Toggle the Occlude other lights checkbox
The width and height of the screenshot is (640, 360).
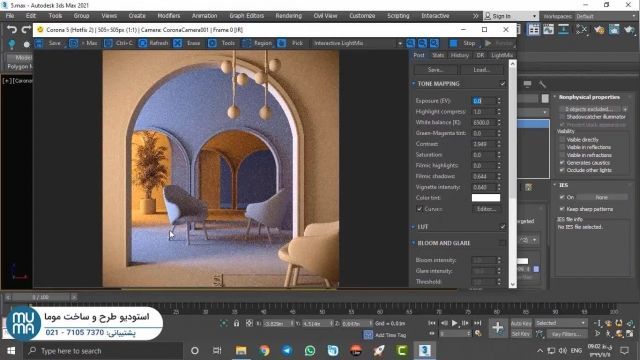[x=562, y=170]
